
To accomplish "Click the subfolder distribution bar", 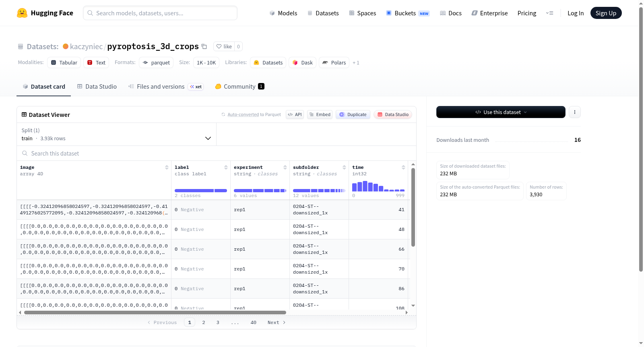I will (x=319, y=191).
